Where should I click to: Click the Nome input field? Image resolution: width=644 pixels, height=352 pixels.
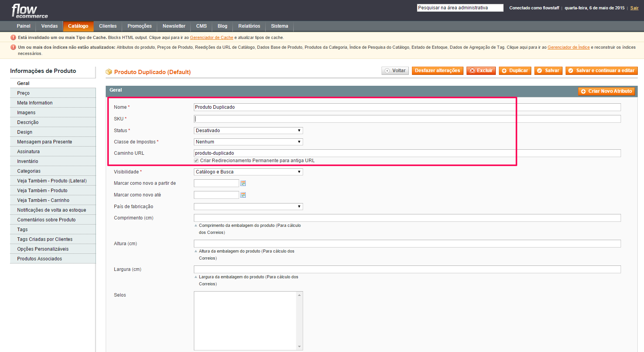pyautogui.click(x=407, y=107)
